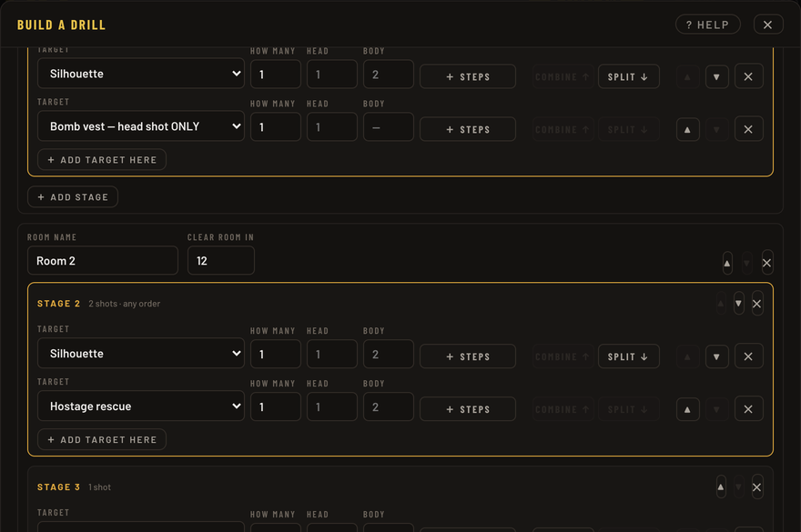The height and width of the screenshot is (532, 801).
Task: Move the Stage 2 Silhouette target down
Action: click(716, 356)
